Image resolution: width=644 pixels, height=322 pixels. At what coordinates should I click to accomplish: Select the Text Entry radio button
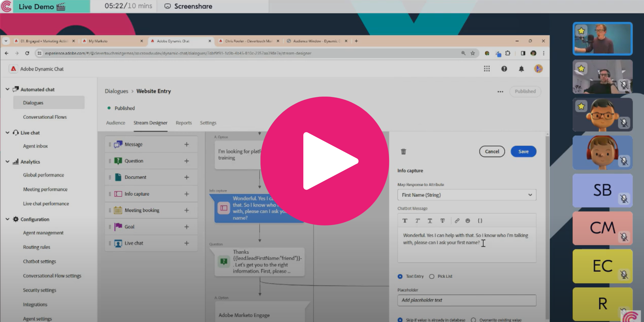tap(400, 276)
